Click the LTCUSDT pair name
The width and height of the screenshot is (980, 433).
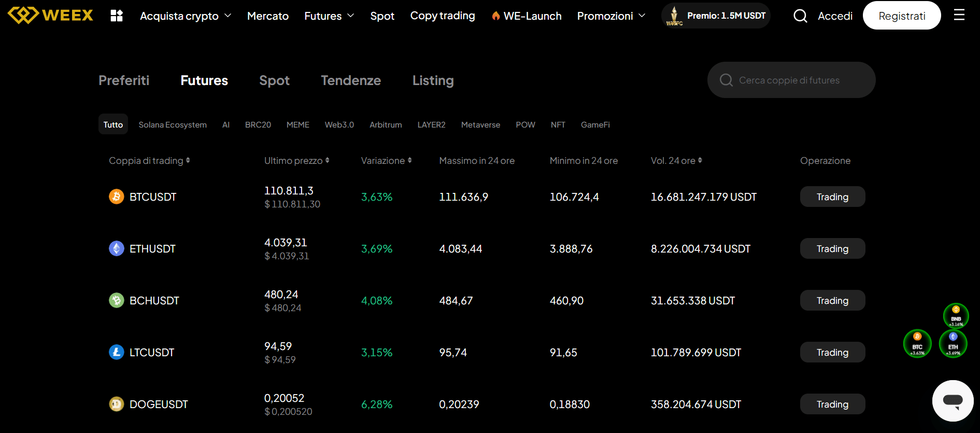(x=152, y=353)
